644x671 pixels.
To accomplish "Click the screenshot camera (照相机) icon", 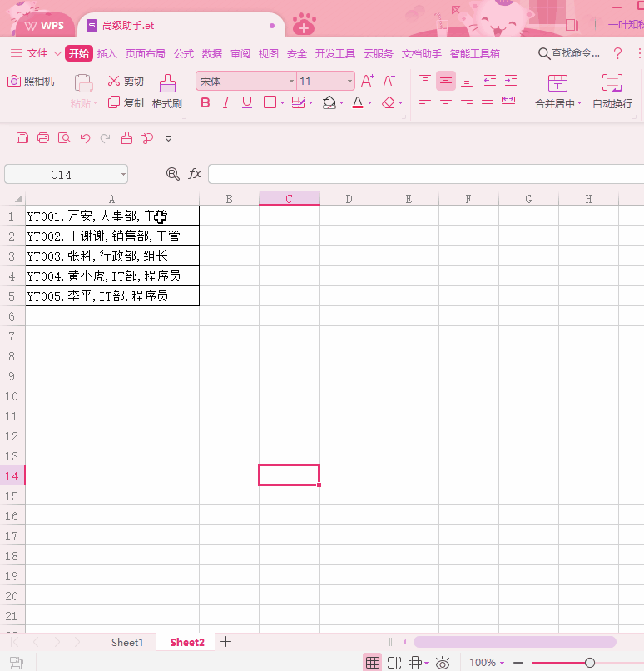I will [x=14, y=81].
